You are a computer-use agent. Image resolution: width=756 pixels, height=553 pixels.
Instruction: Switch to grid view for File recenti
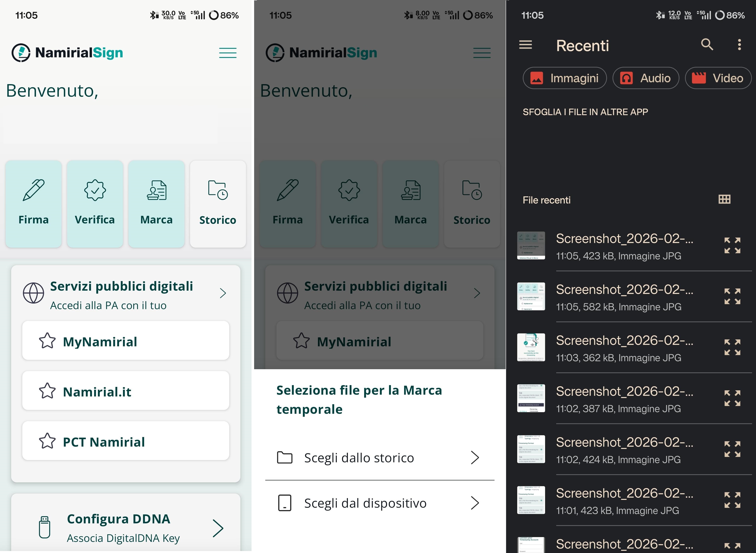coord(724,200)
